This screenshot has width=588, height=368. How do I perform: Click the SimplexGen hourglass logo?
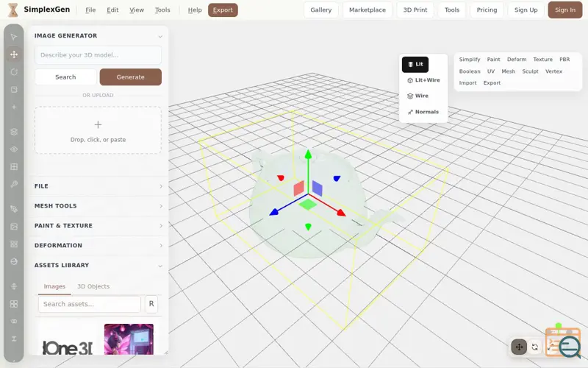(x=13, y=10)
